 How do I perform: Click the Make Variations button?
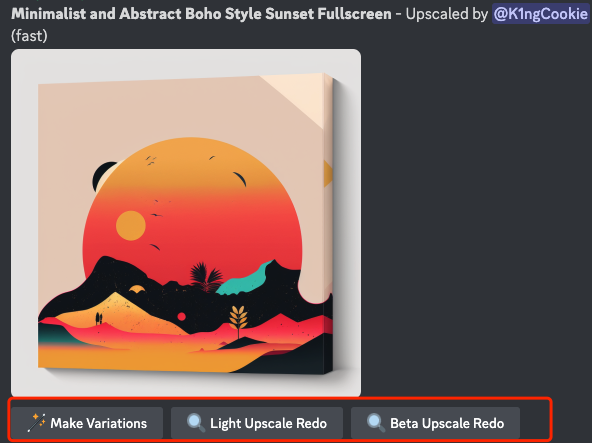87,423
